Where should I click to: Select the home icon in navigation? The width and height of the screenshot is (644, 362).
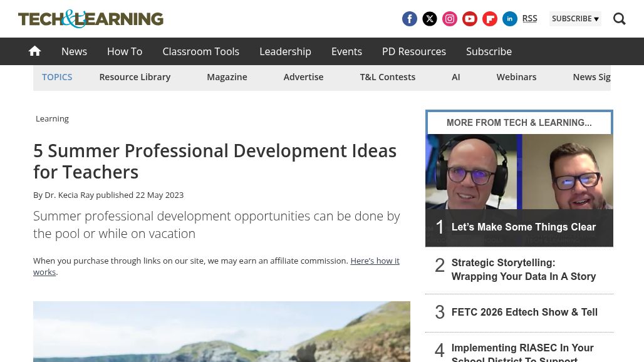(x=34, y=51)
